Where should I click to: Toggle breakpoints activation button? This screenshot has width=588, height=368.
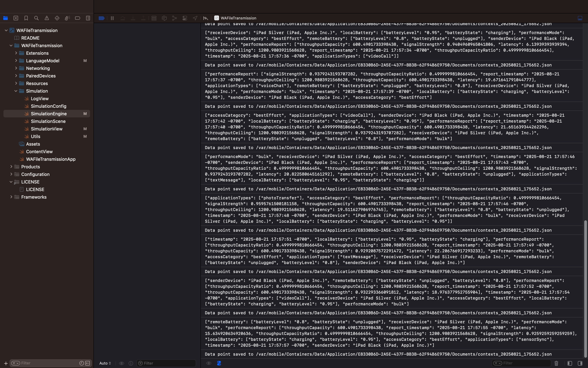[x=102, y=18]
